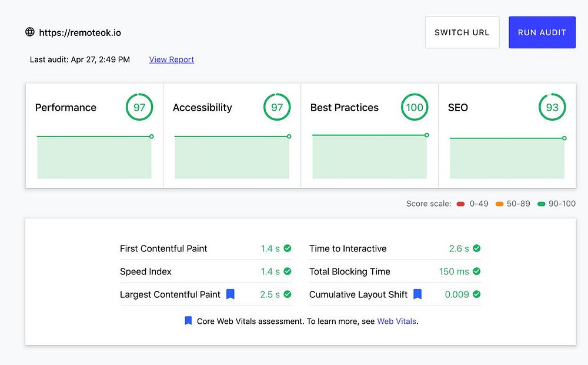The height and width of the screenshot is (365, 588).
Task: Click the orange 50-89 score scale swatch
Action: 499,204
